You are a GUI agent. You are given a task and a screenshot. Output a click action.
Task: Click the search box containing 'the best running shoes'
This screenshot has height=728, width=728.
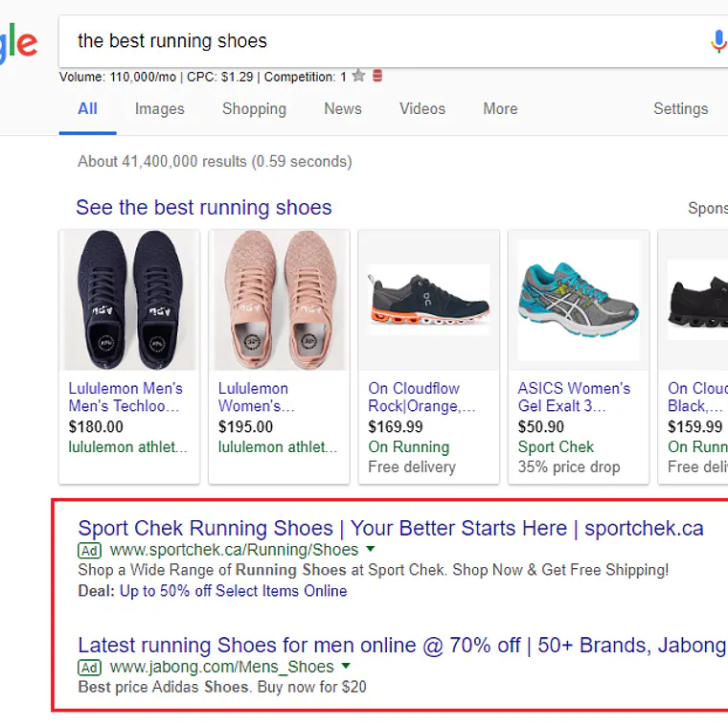(393, 41)
